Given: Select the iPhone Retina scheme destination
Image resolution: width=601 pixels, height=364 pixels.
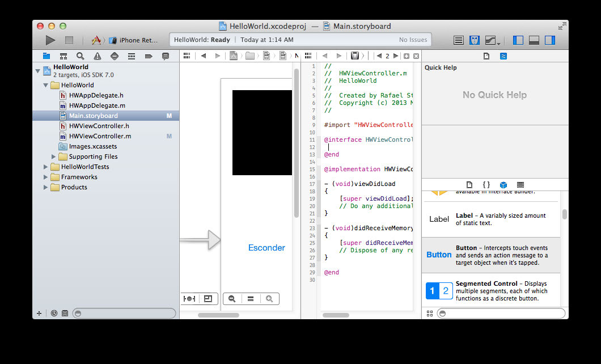Looking at the screenshot, I should (x=137, y=40).
